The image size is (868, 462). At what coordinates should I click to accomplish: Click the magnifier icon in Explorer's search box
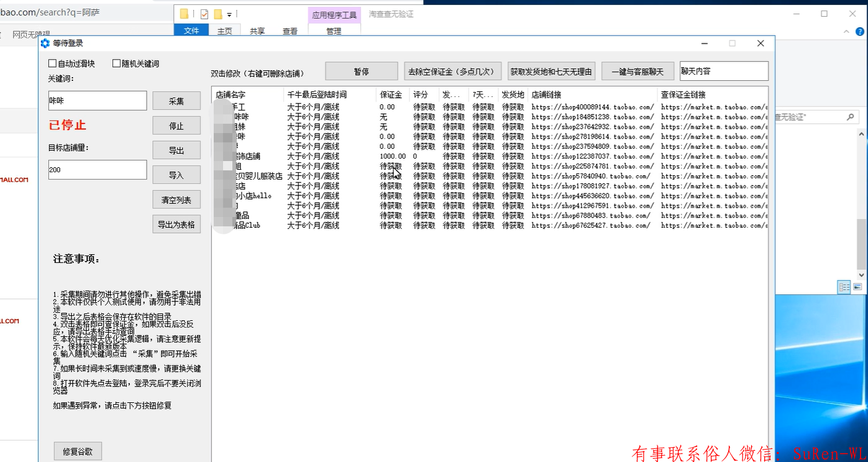pos(850,117)
